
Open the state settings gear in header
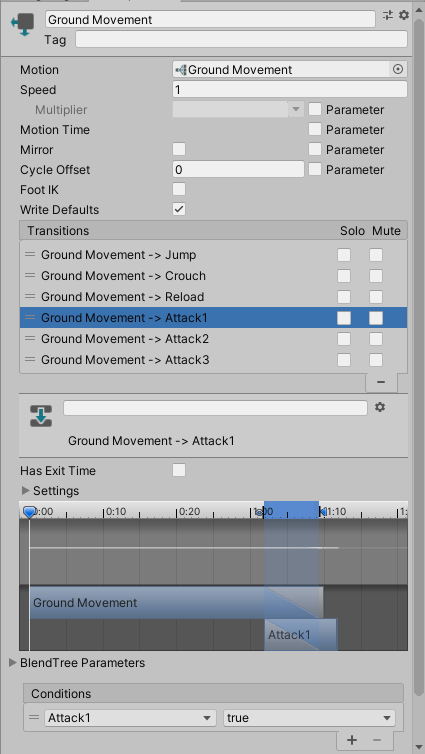(404, 15)
